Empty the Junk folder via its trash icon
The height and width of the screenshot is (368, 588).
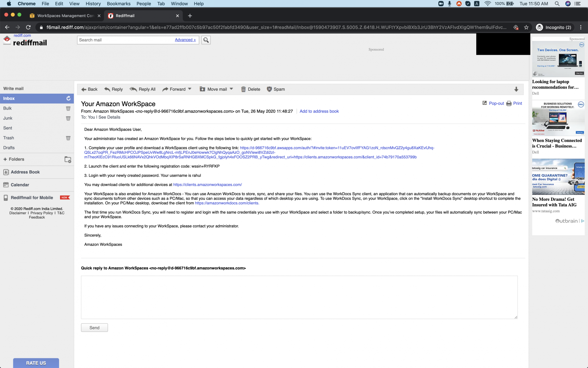[68, 118]
